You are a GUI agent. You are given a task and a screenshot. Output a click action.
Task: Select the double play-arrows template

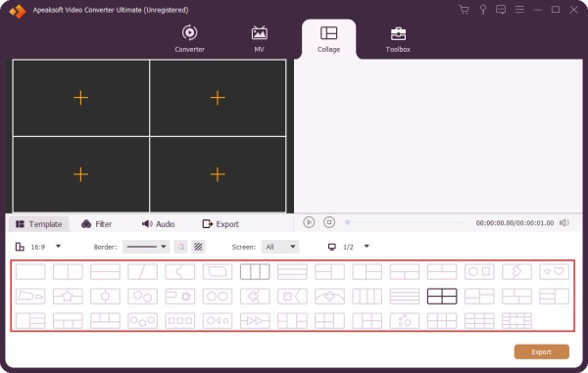click(255, 321)
